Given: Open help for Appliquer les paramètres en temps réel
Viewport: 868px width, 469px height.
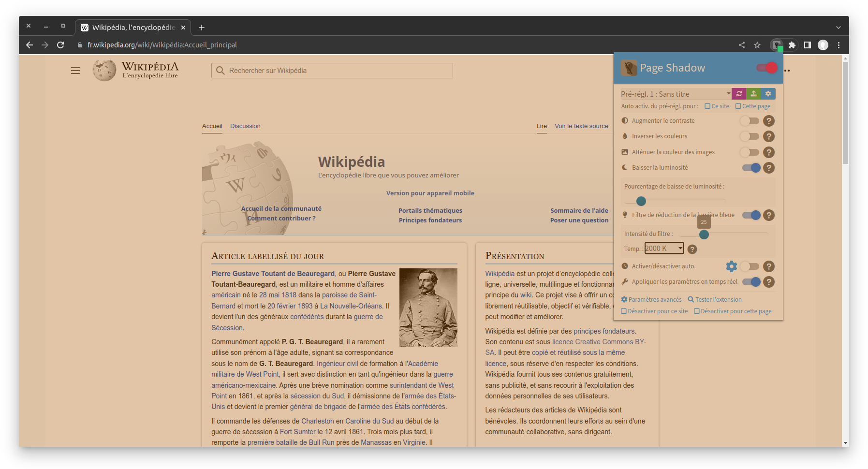Looking at the screenshot, I should coord(769,282).
